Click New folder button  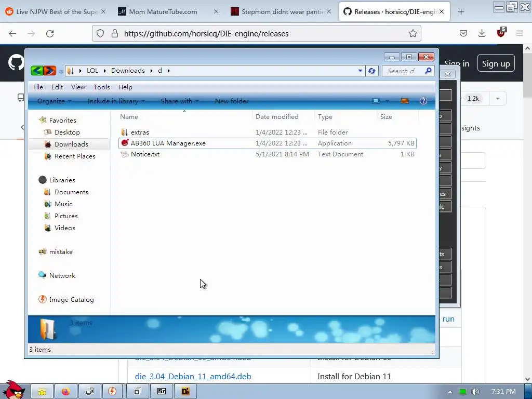(x=232, y=101)
